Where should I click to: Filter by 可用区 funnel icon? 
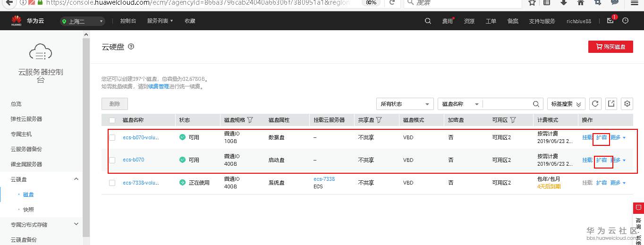tap(513, 120)
